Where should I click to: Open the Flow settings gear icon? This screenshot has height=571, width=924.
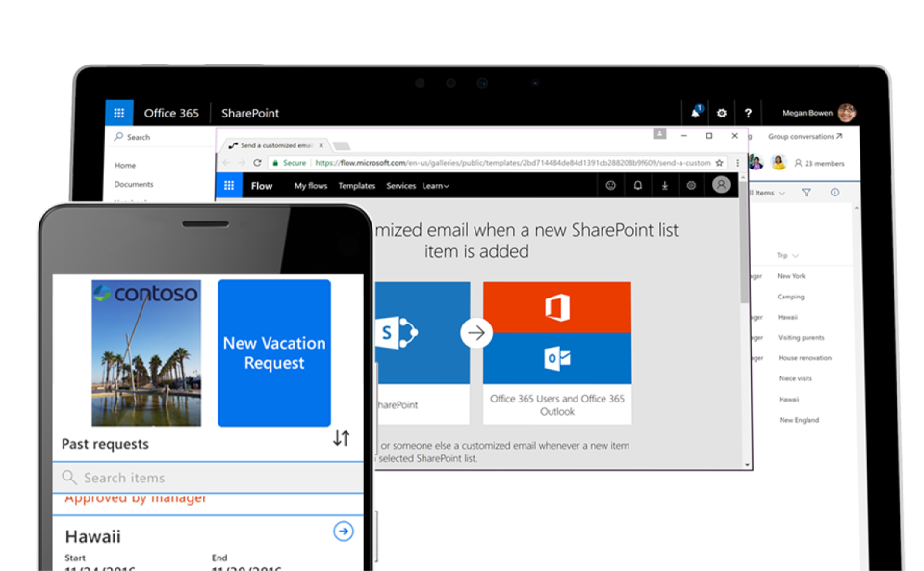[x=691, y=186]
